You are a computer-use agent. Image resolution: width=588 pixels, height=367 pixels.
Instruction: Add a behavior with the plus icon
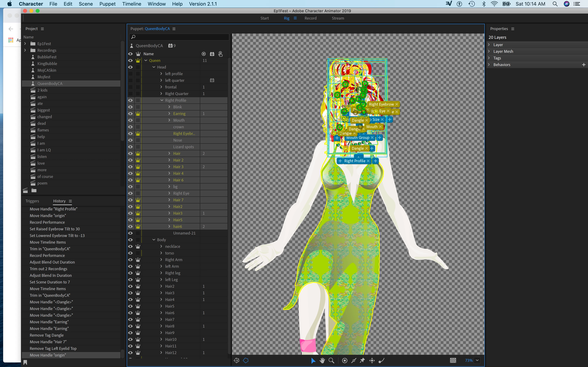[x=584, y=64]
